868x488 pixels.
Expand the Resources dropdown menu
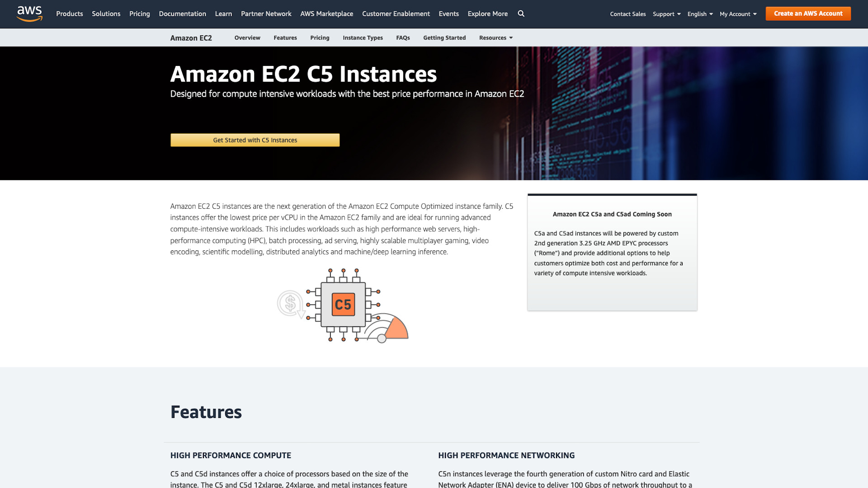(x=495, y=38)
